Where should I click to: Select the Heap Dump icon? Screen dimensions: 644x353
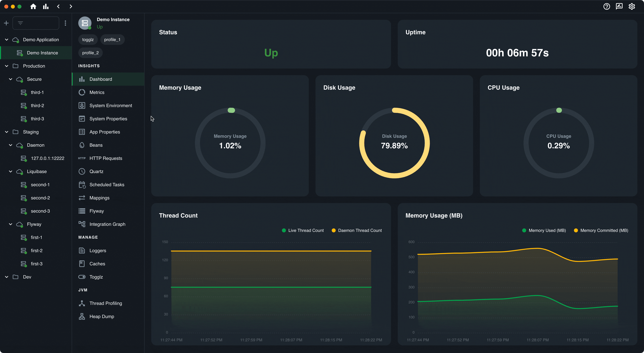tap(82, 316)
